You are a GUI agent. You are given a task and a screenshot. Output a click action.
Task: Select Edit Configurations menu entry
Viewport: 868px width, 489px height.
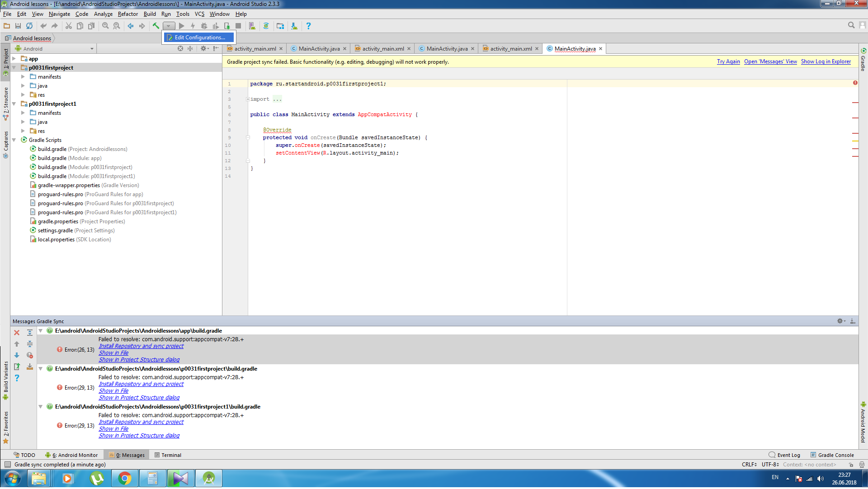point(199,38)
